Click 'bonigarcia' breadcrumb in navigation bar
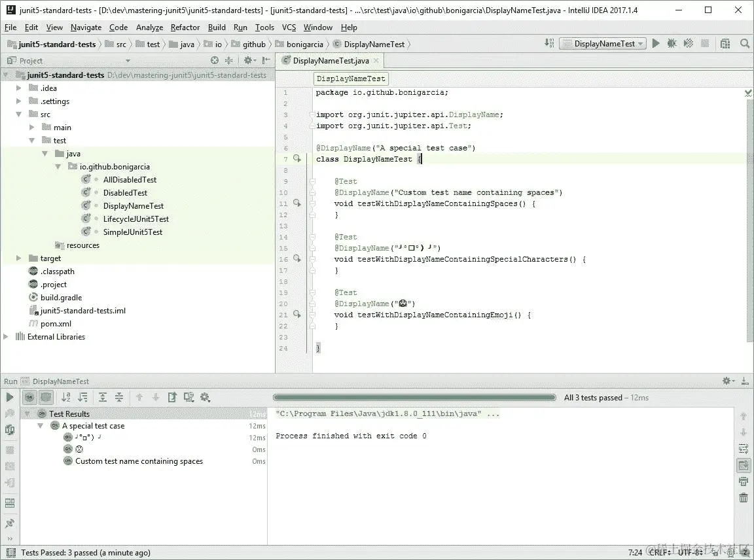 (x=298, y=44)
